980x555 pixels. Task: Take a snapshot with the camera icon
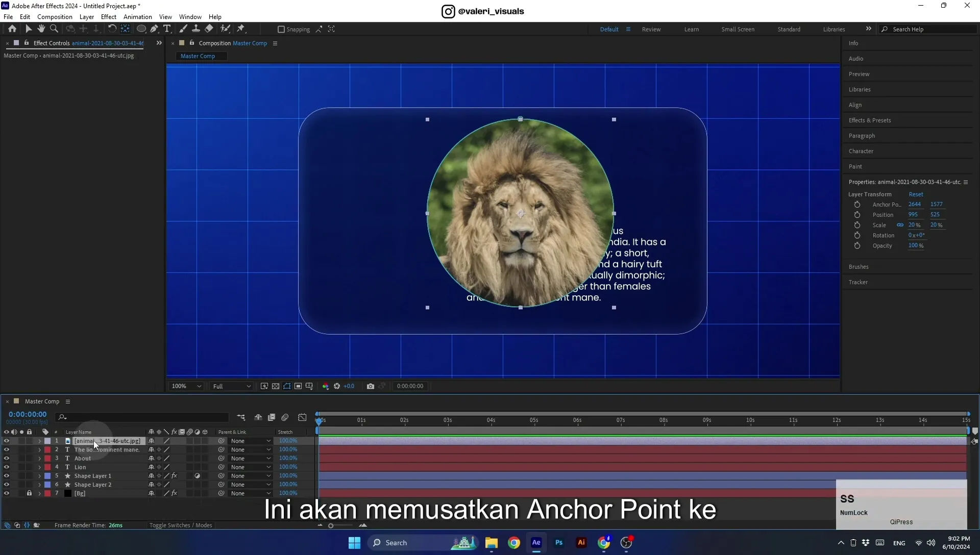tap(371, 386)
